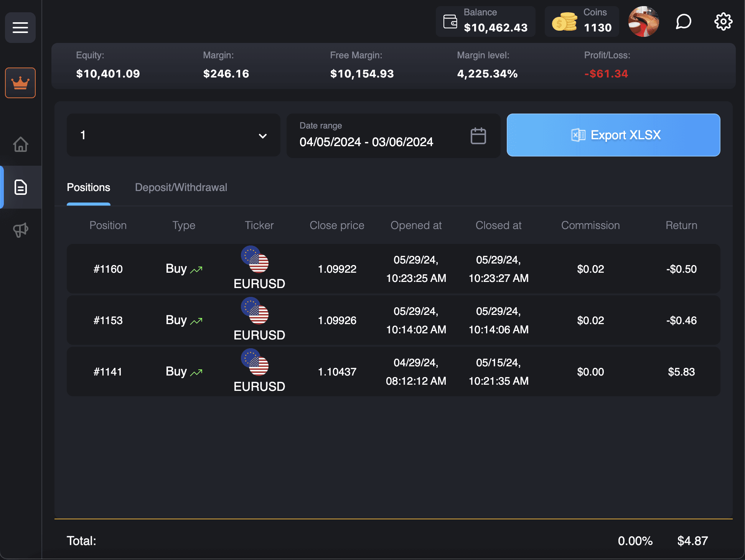Open the megaphone announcements icon
Image resolution: width=745 pixels, height=560 pixels.
20,230
